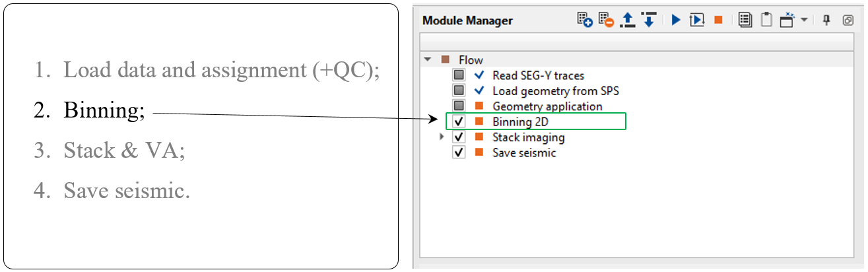Uncheck the Binning 2D checkbox
868x272 pixels.
click(x=459, y=121)
